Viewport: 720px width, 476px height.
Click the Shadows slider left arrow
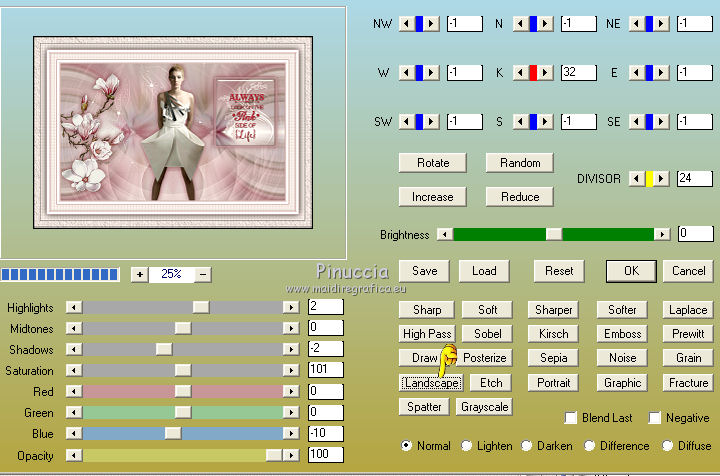pyautogui.click(x=74, y=349)
